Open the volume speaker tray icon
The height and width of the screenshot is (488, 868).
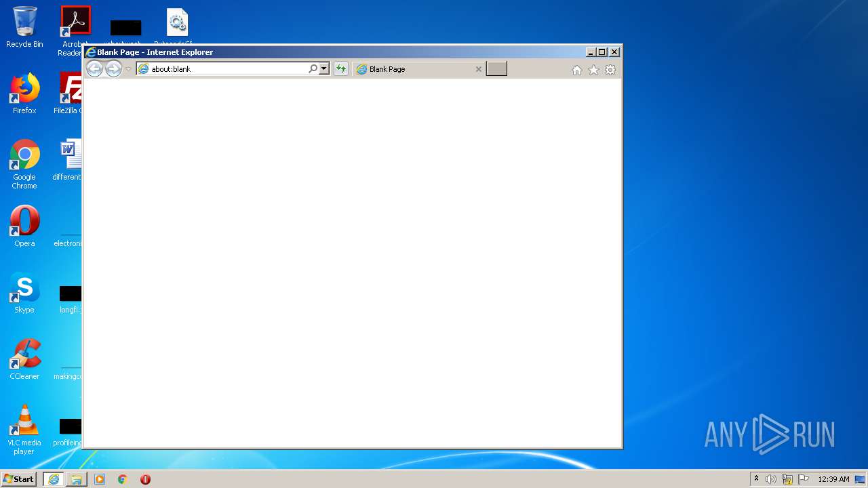tap(771, 479)
